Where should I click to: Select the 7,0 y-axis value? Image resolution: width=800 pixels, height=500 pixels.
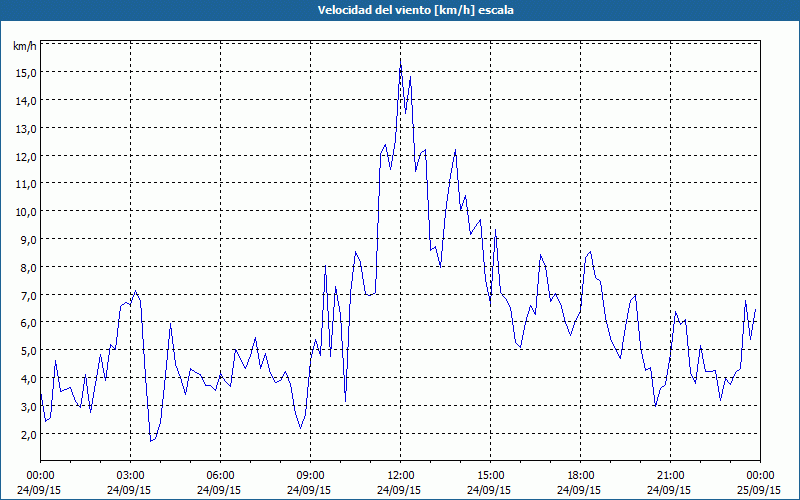[28, 295]
